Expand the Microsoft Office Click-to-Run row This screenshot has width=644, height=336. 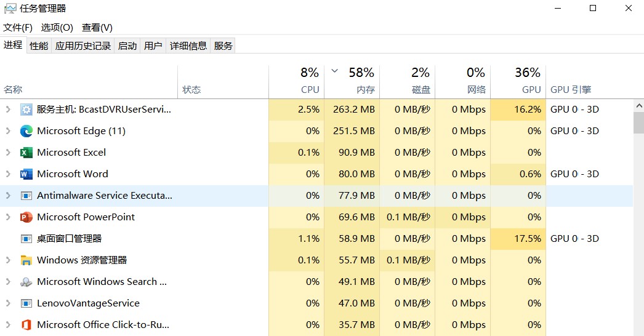[x=8, y=325]
